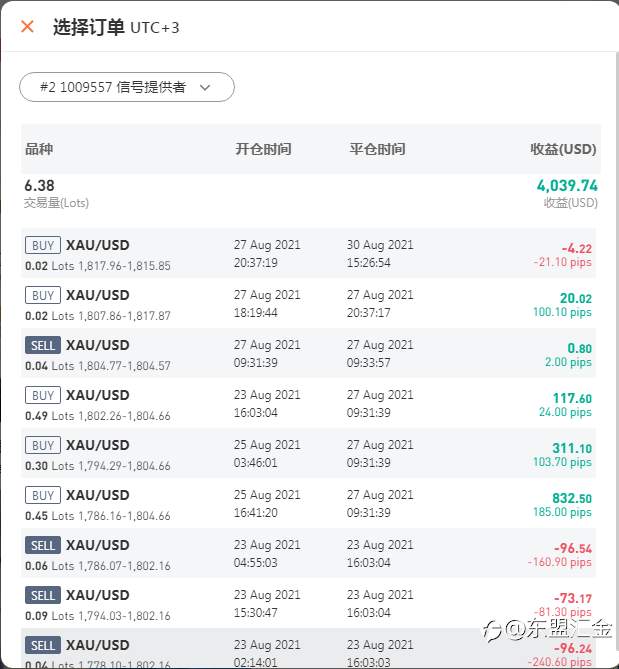The width and height of the screenshot is (619, 669).
Task: Click the SELL badge on the 0.04 Lots 1,804.77 order
Action: point(43,345)
